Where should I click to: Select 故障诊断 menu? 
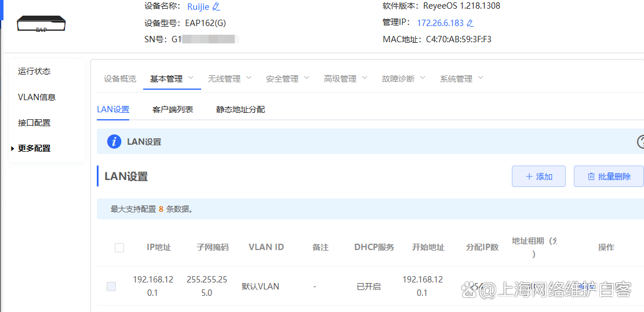tap(398, 79)
